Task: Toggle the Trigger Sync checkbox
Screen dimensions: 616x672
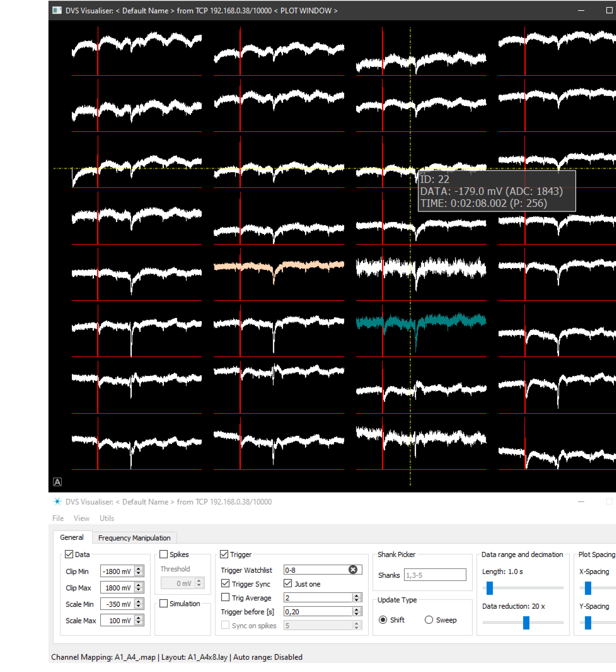Action: click(x=225, y=583)
